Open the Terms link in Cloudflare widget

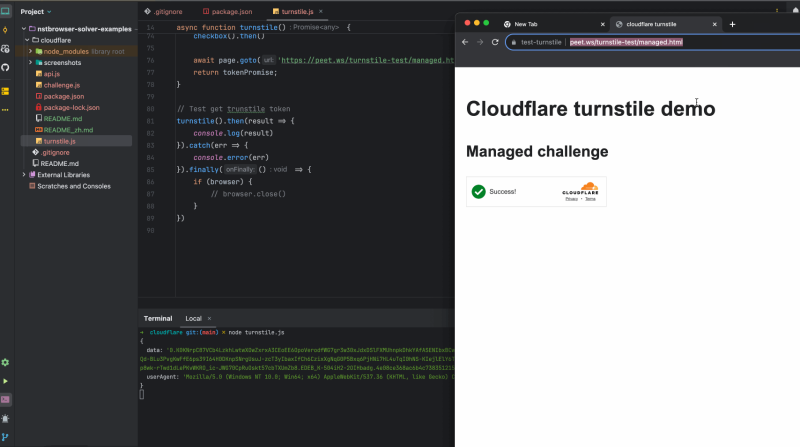(x=590, y=199)
